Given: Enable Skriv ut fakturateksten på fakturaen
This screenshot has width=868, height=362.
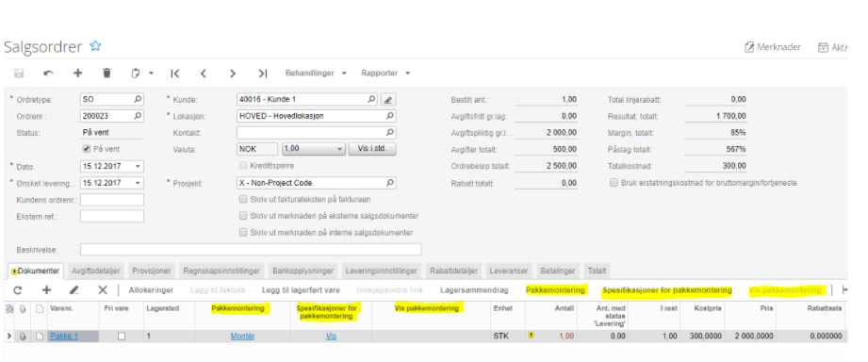Looking at the screenshot, I should pyautogui.click(x=243, y=199).
